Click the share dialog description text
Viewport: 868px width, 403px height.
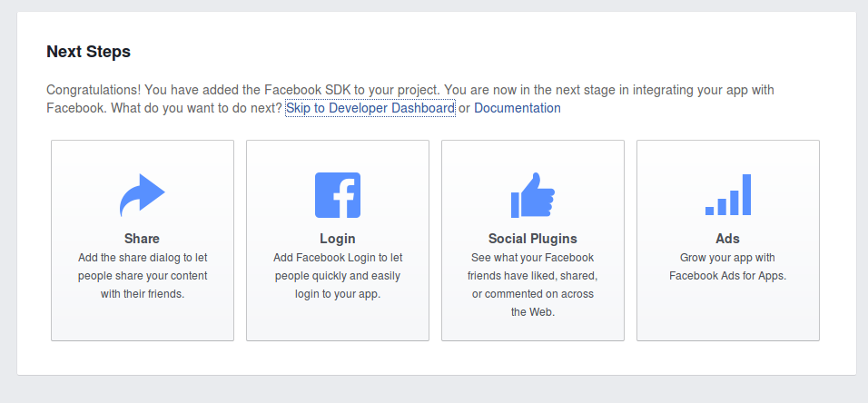(x=143, y=276)
